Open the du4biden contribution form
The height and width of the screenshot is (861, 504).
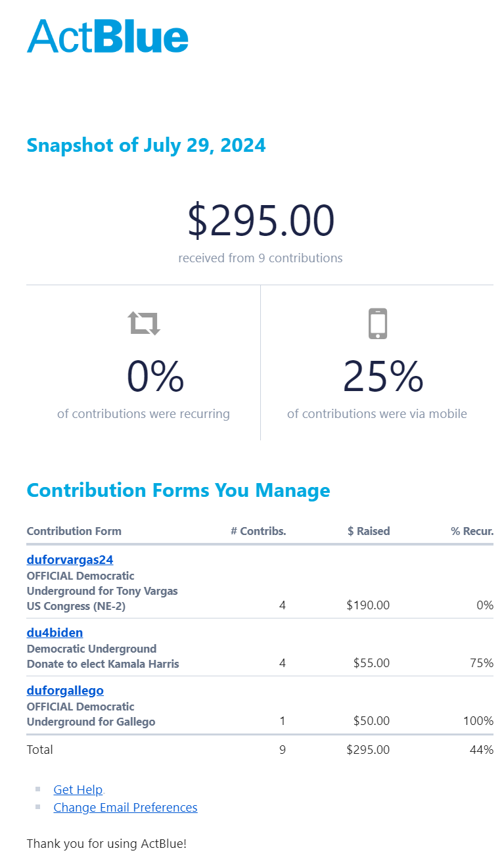[x=55, y=633]
